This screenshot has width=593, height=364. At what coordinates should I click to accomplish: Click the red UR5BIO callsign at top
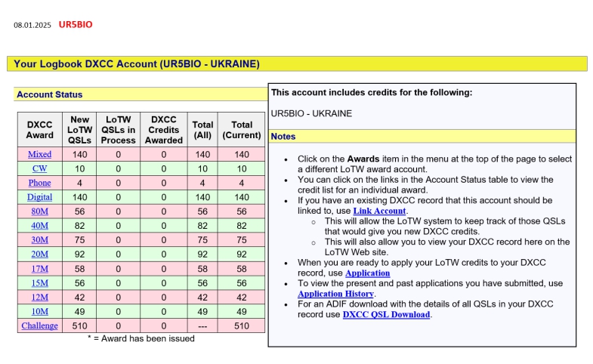pos(76,25)
